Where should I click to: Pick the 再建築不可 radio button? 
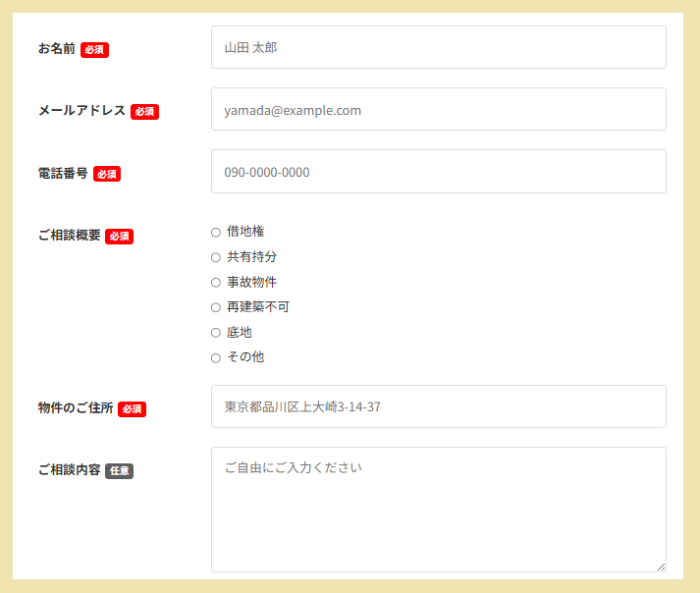[216, 307]
